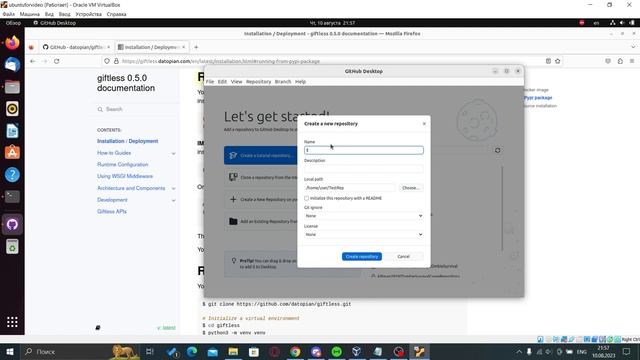Open a new Firefox tab
The height and width of the screenshot is (360, 640).
pyautogui.click(x=196, y=47)
